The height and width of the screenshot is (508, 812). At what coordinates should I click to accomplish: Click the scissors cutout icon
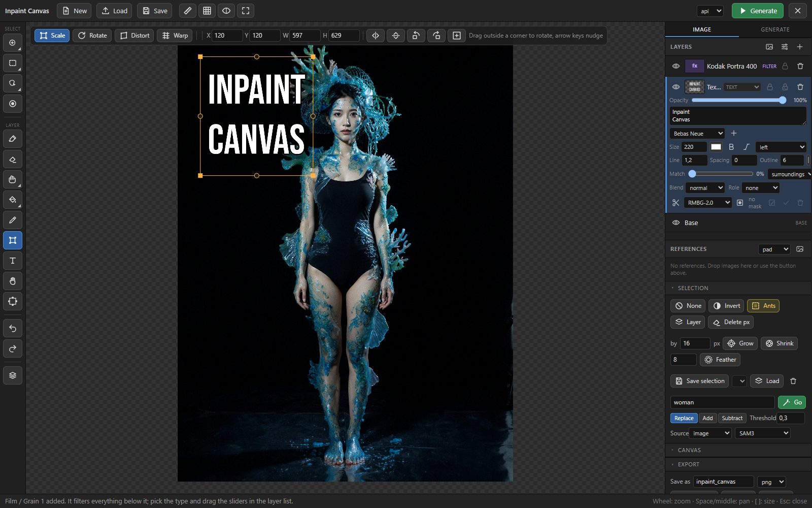click(675, 203)
